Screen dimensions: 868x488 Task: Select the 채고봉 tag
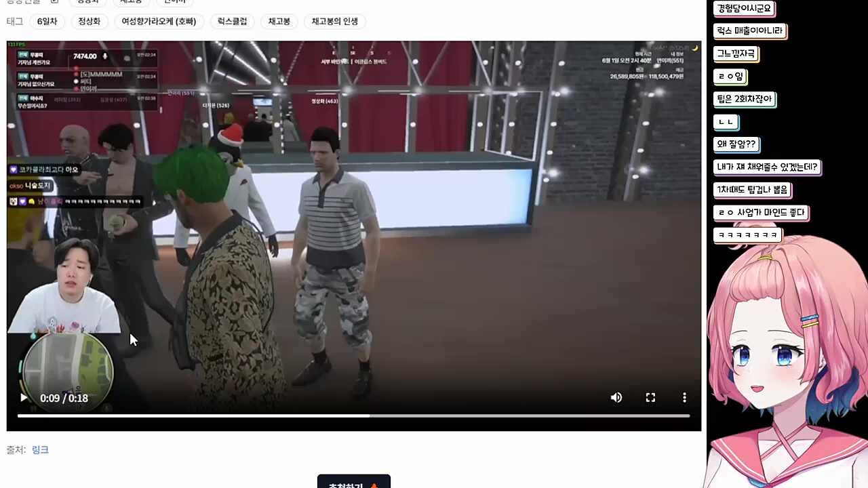[x=279, y=22]
